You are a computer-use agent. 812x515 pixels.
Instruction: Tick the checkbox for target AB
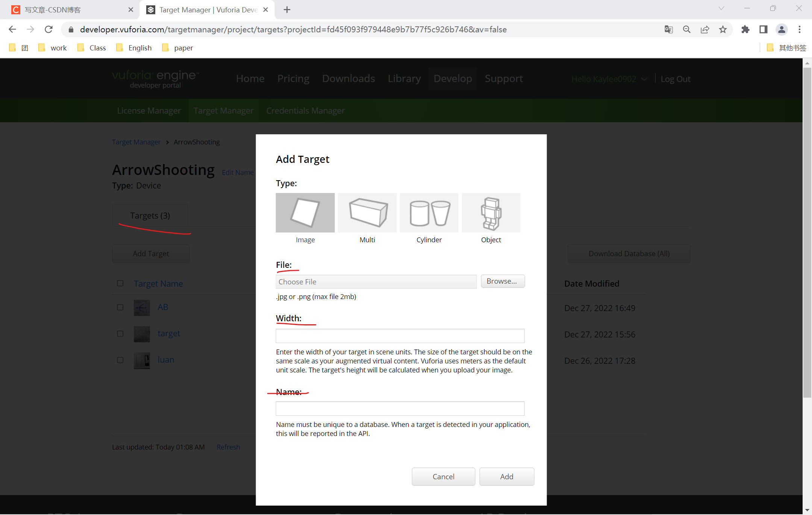(x=120, y=307)
